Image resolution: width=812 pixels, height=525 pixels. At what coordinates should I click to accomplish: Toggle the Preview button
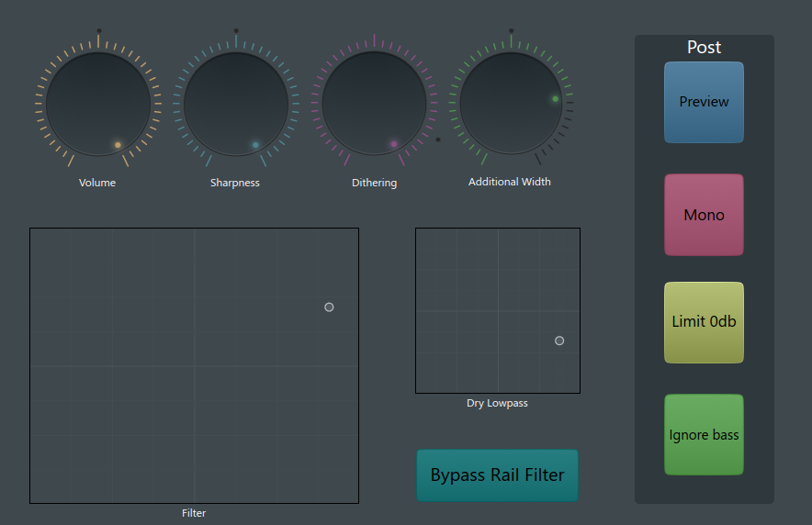pos(704,102)
